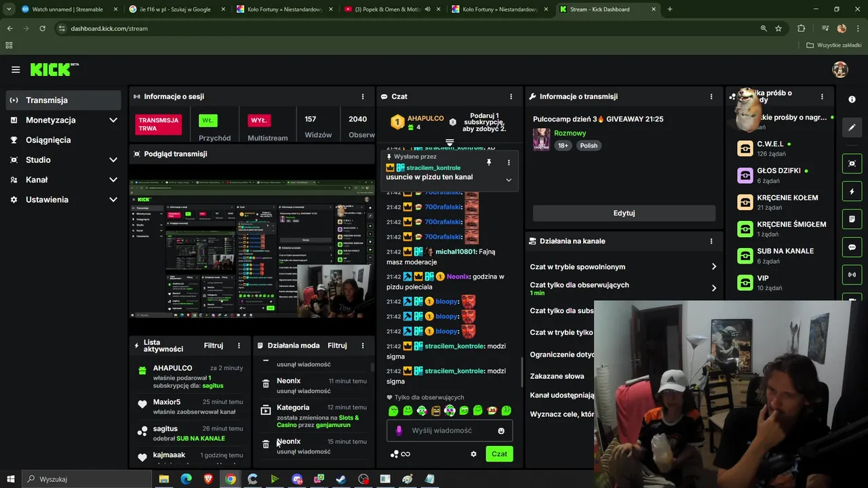
Task: Click the stream preview thumbnail
Action: click(x=252, y=248)
